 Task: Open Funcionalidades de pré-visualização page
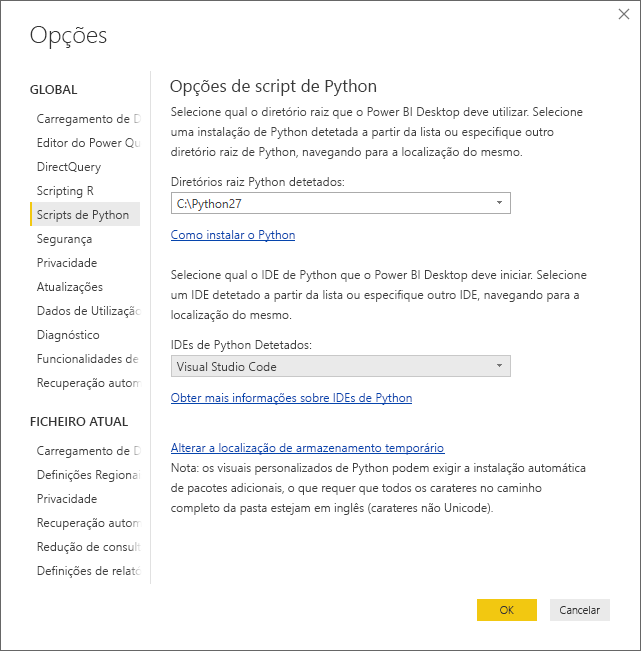pos(88,359)
